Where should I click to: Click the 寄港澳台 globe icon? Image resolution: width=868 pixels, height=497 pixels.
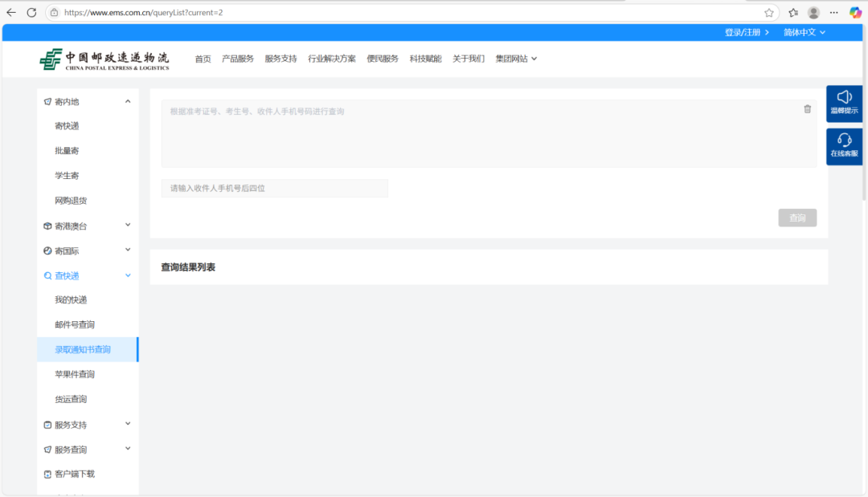pyautogui.click(x=47, y=226)
